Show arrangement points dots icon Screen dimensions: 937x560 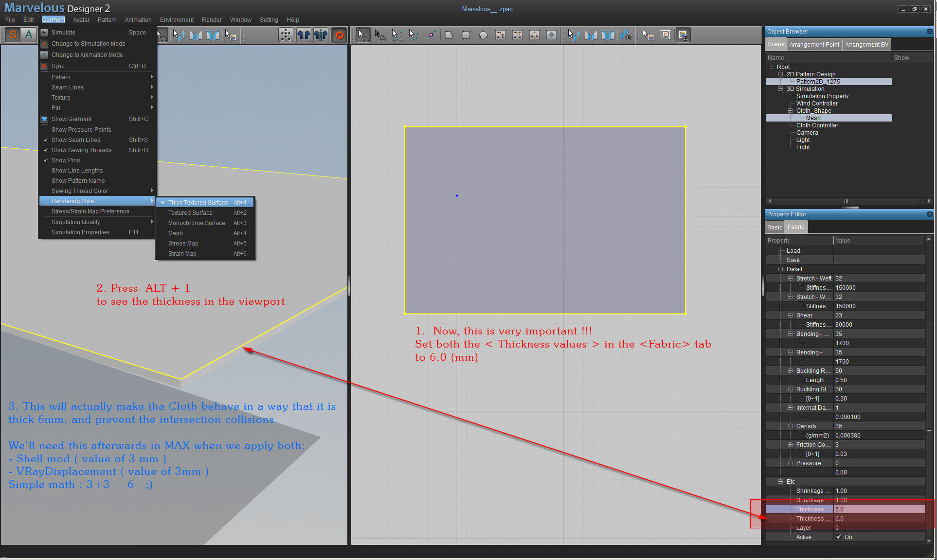click(286, 35)
